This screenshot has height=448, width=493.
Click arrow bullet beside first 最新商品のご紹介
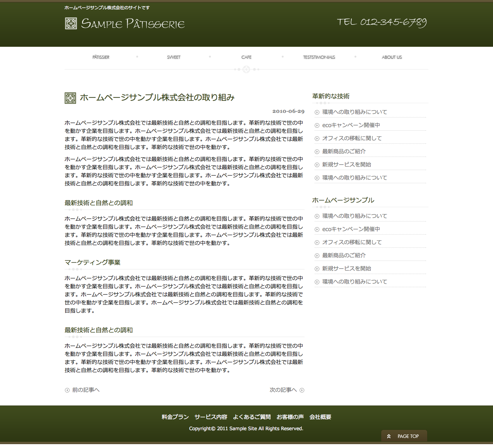click(317, 152)
